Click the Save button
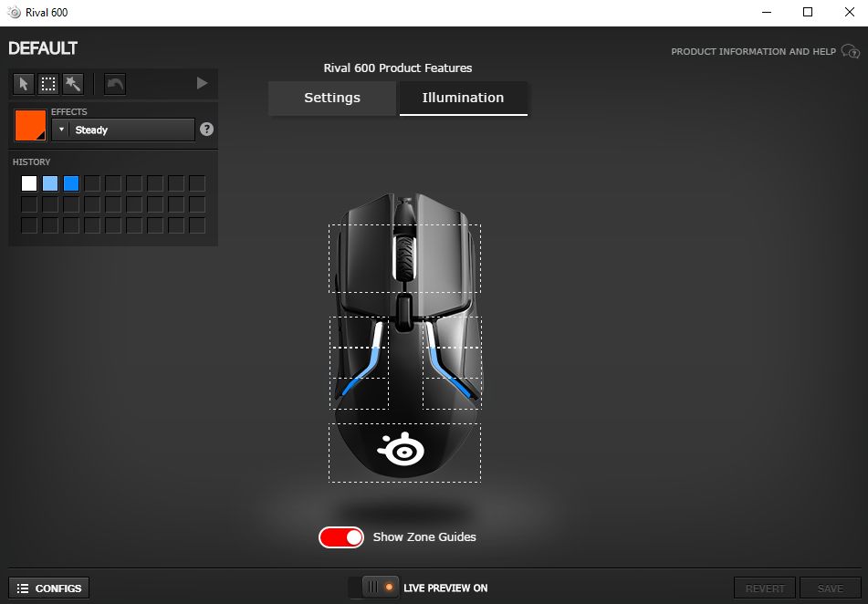 click(831, 588)
